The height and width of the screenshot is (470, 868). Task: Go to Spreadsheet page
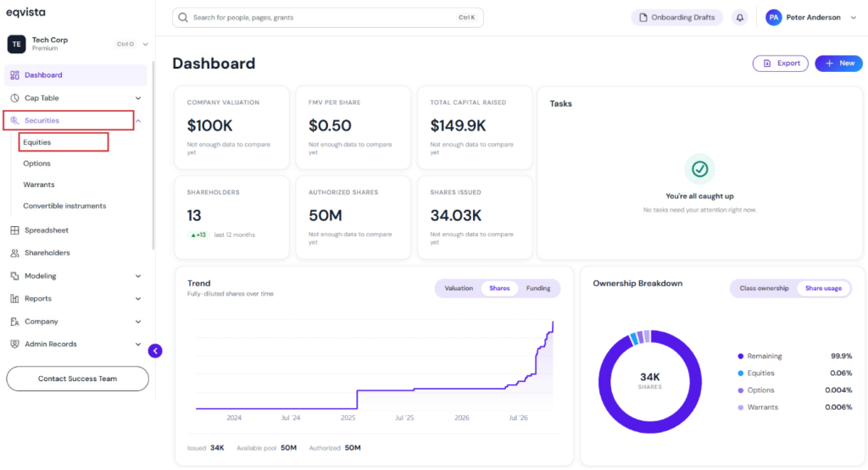point(47,230)
